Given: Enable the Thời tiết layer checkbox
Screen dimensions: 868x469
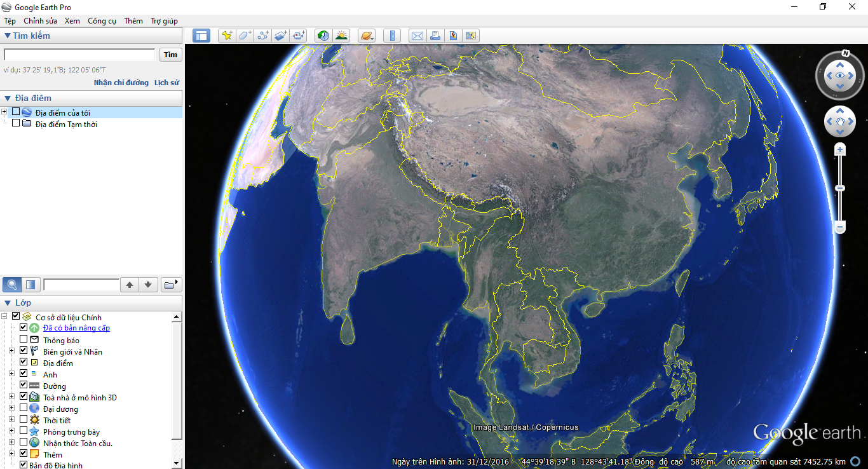Looking at the screenshot, I should click(x=24, y=419).
